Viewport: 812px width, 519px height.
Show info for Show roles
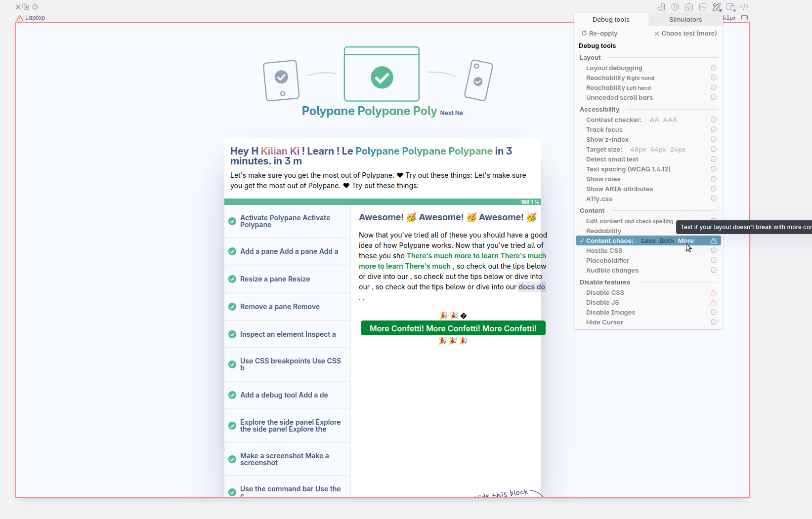[x=714, y=179]
